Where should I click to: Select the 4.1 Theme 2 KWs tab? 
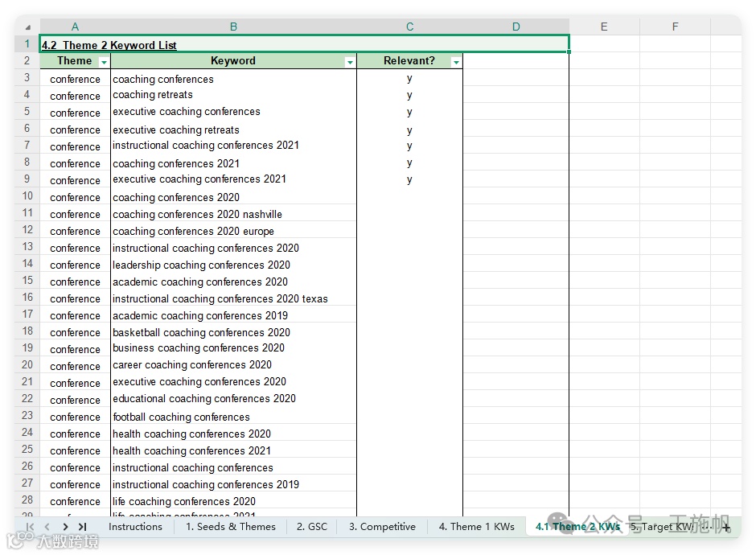point(577,527)
